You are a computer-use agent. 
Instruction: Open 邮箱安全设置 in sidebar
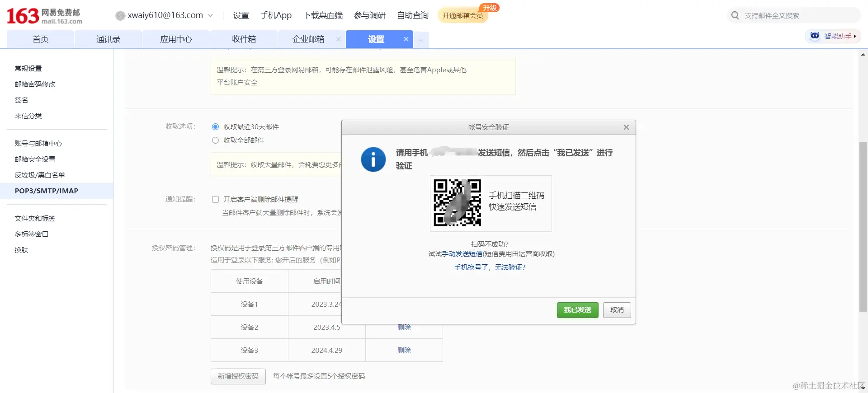pyautogui.click(x=35, y=159)
